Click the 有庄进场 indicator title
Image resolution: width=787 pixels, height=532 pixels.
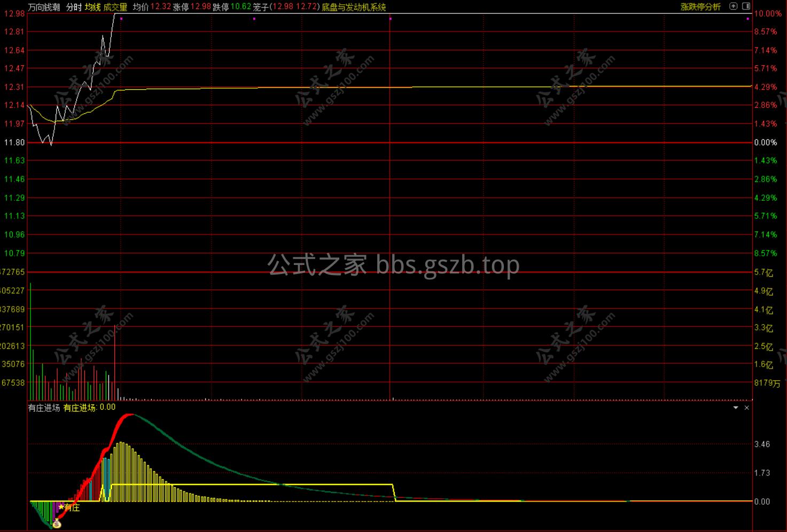(44, 408)
